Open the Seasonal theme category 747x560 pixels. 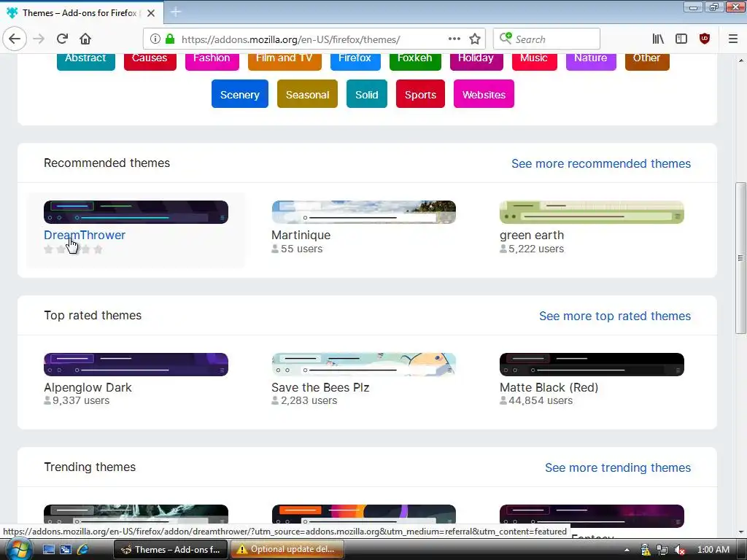coord(307,94)
